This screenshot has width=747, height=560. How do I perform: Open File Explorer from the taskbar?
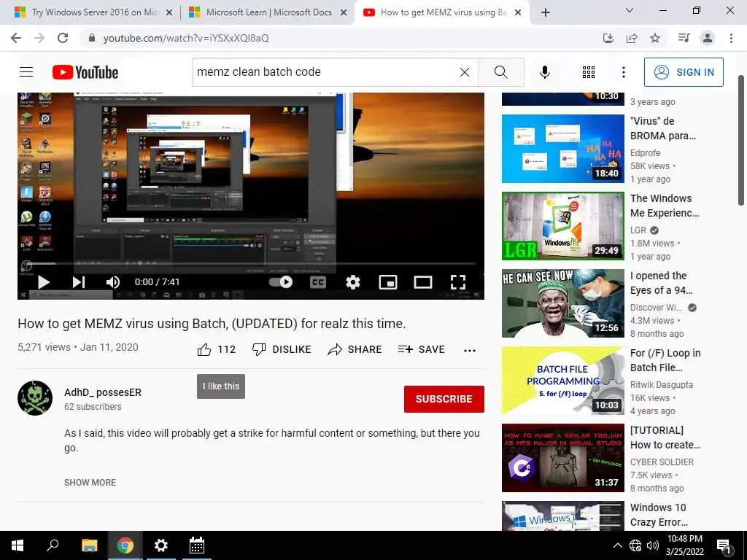tap(89, 545)
